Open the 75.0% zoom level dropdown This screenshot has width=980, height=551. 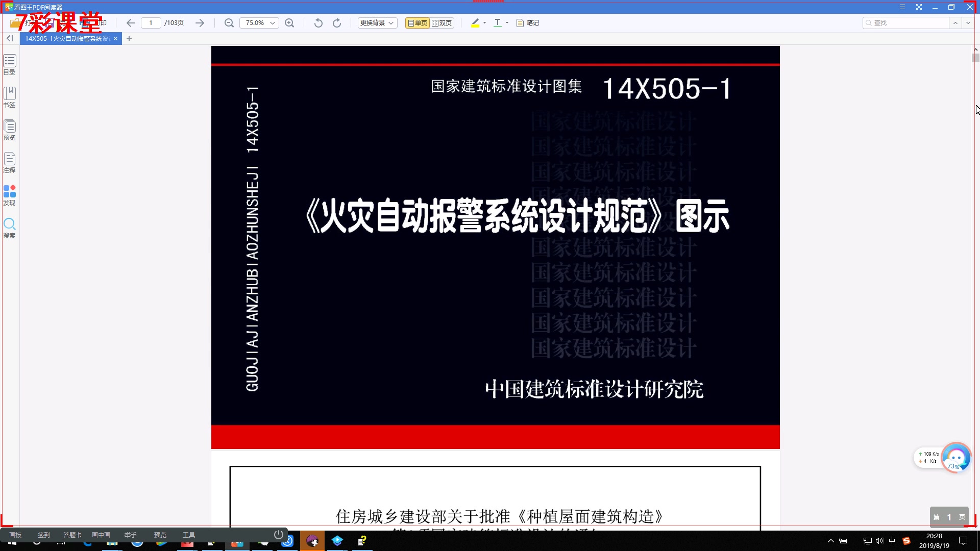(273, 23)
